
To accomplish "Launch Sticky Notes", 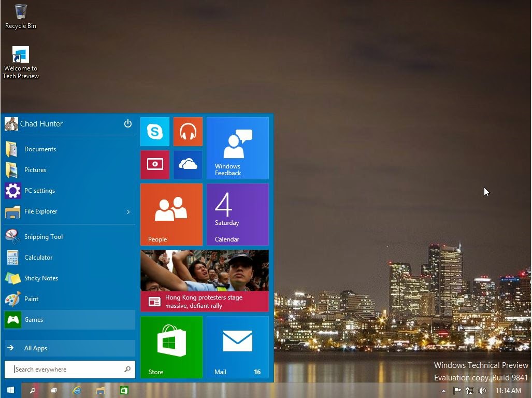I will click(69, 278).
